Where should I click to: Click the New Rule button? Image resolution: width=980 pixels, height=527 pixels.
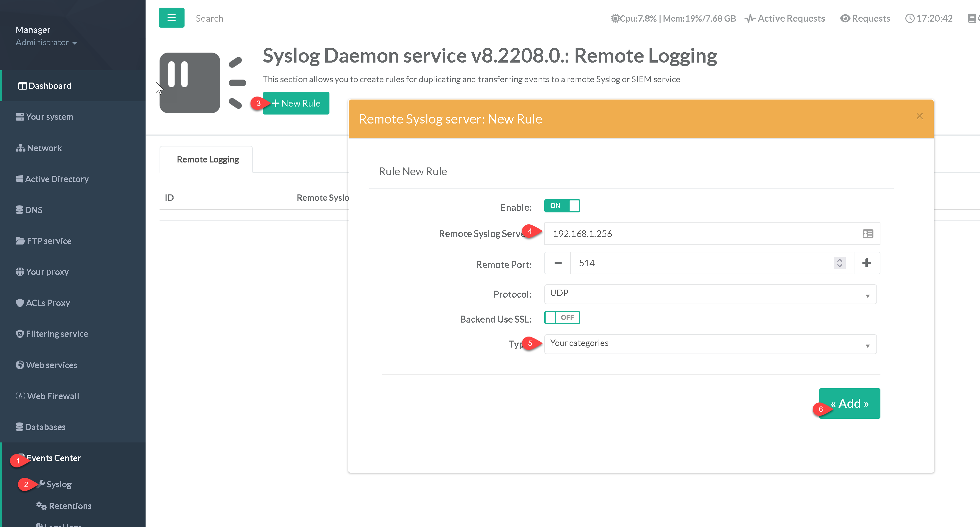(x=296, y=103)
